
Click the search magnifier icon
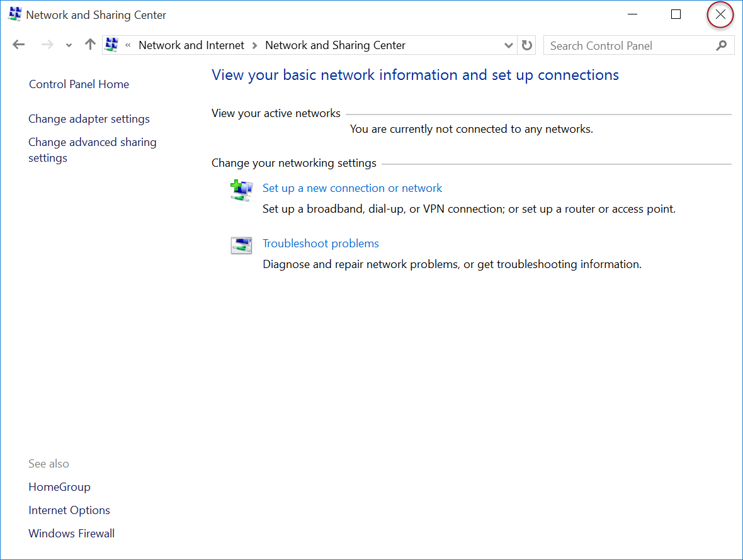[x=722, y=45]
